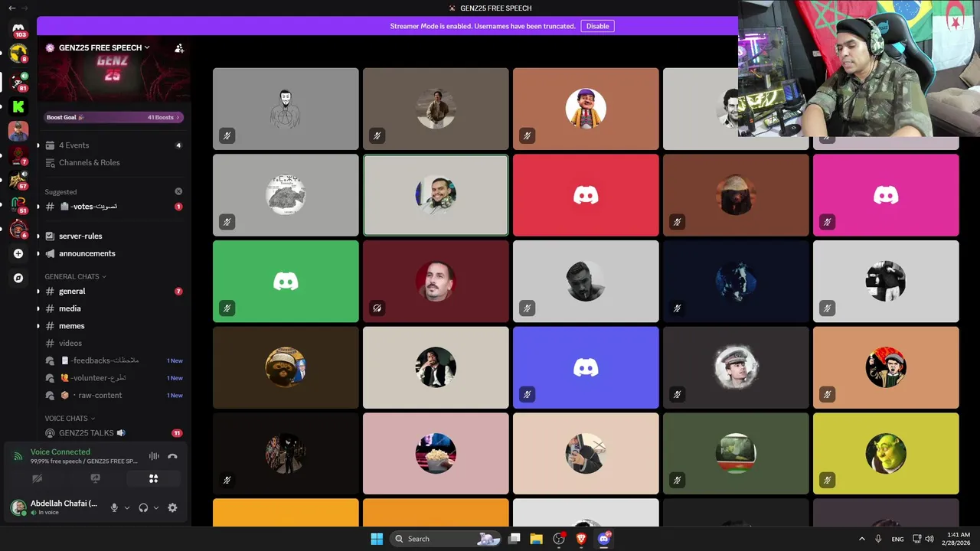This screenshot has width=980, height=551.
Task: Open 4 Events list
Action: 113,145
